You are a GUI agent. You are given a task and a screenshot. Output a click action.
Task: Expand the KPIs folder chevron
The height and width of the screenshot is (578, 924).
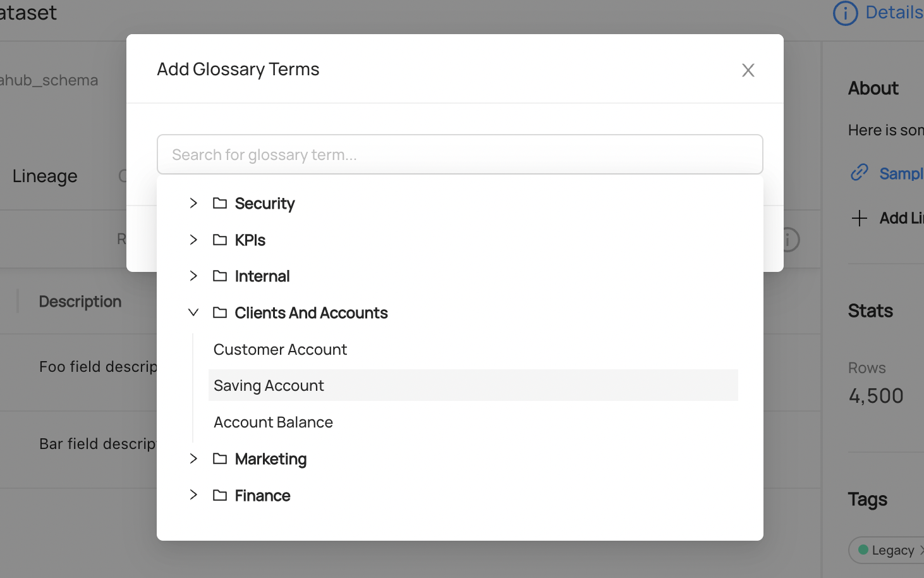[x=193, y=240]
